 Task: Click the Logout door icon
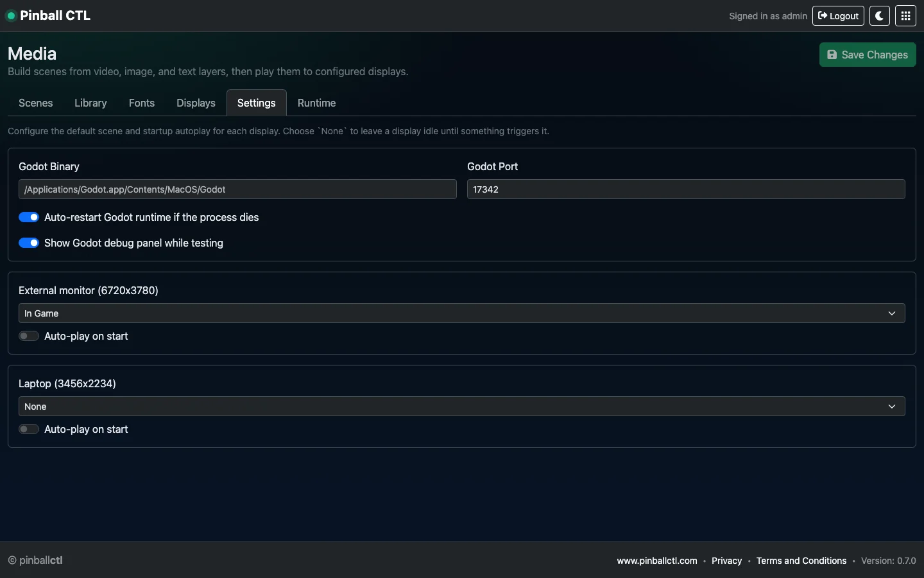[x=823, y=15]
